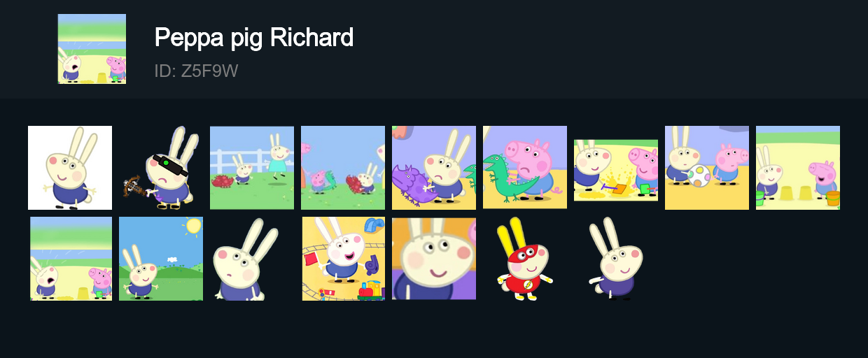868x358 pixels.
Task: Select the image with white fence and strawberries
Action: [x=252, y=168]
